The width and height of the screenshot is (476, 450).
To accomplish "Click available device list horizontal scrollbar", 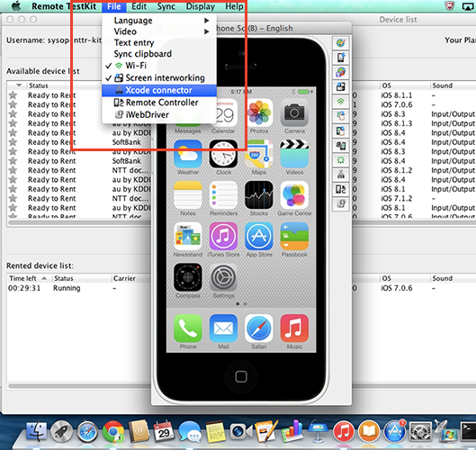I will [x=80, y=223].
